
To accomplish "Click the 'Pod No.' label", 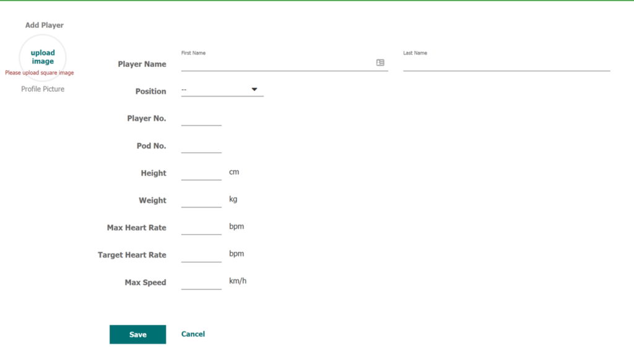I will pyautogui.click(x=151, y=146).
